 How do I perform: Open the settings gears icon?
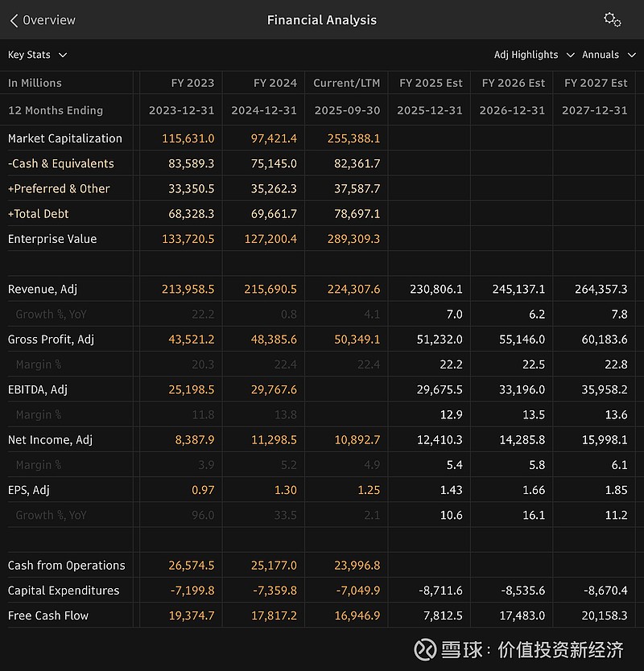point(612,20)
